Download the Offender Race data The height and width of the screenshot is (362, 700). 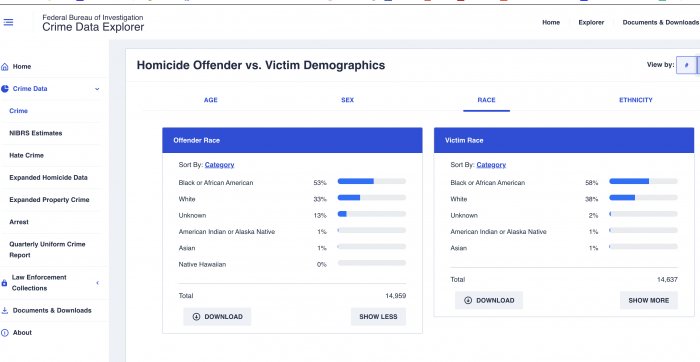(217, 316)
